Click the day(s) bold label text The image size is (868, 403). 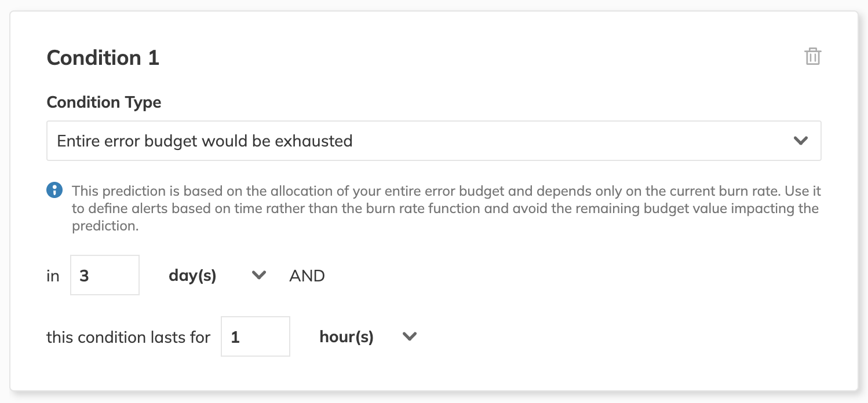pos(192,276)
